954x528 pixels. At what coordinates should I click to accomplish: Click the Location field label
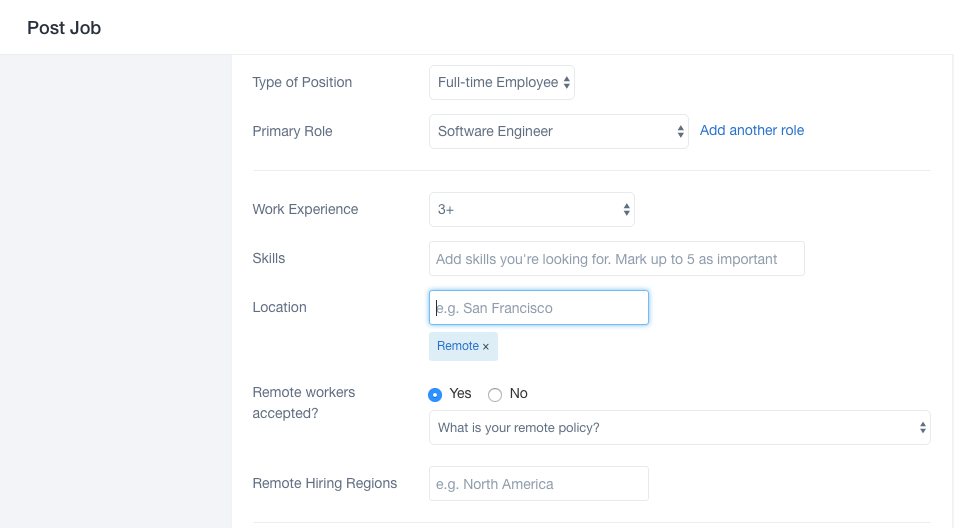[279, 308]
